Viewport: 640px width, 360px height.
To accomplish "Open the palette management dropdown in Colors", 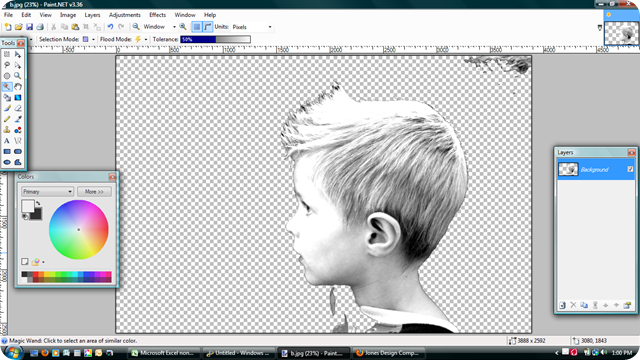I will 43,262.
